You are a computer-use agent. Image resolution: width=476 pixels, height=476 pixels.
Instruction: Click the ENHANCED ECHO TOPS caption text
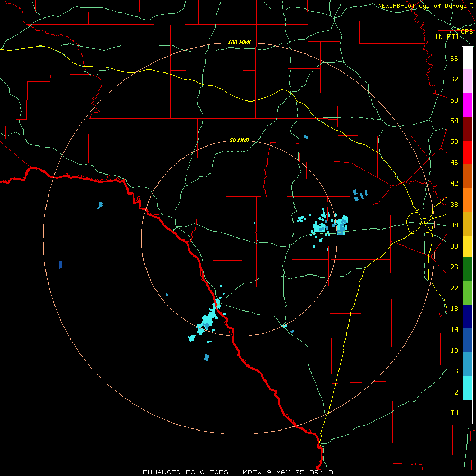click(186, 472)
